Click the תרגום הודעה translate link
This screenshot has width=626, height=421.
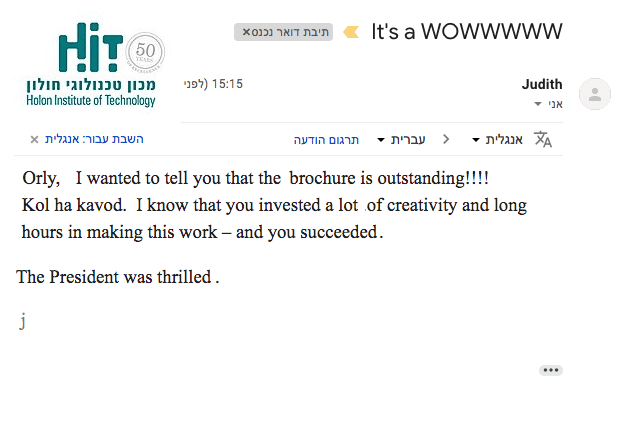pyautogui.click(x=326, y=140)
